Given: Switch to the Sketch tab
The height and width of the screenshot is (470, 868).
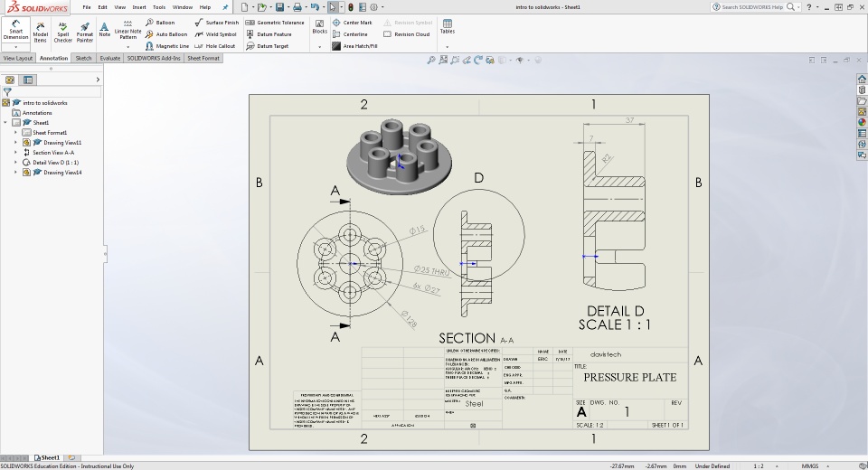Looking at the screenshot, I should point(83,58).
